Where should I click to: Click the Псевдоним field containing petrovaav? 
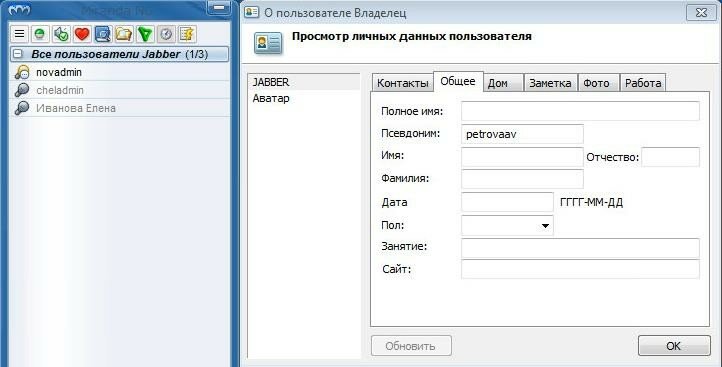tap(522, 134)
